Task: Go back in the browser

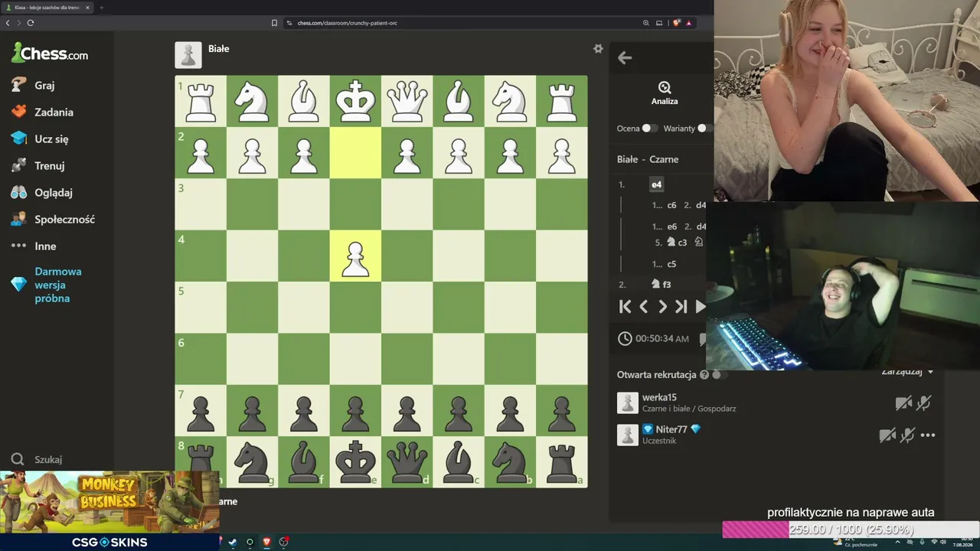Action: tap(8, 23)
